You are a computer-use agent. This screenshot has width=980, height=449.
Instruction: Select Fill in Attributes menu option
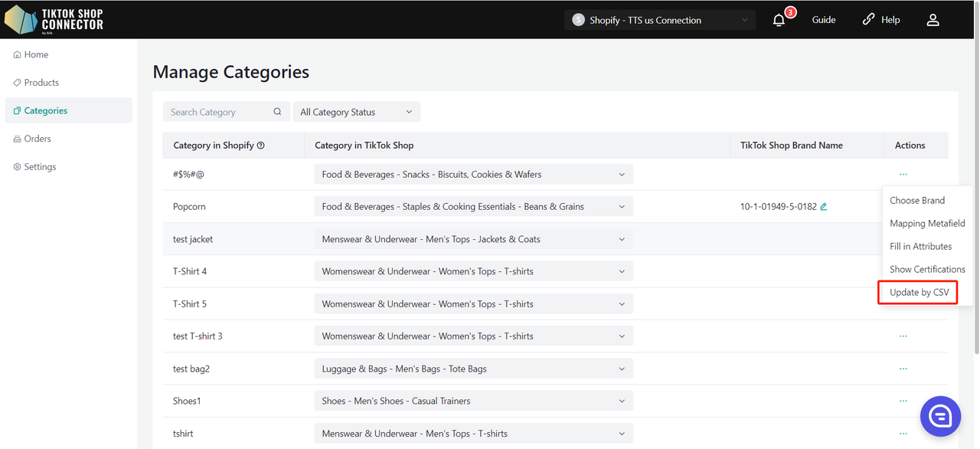[920, 247]
